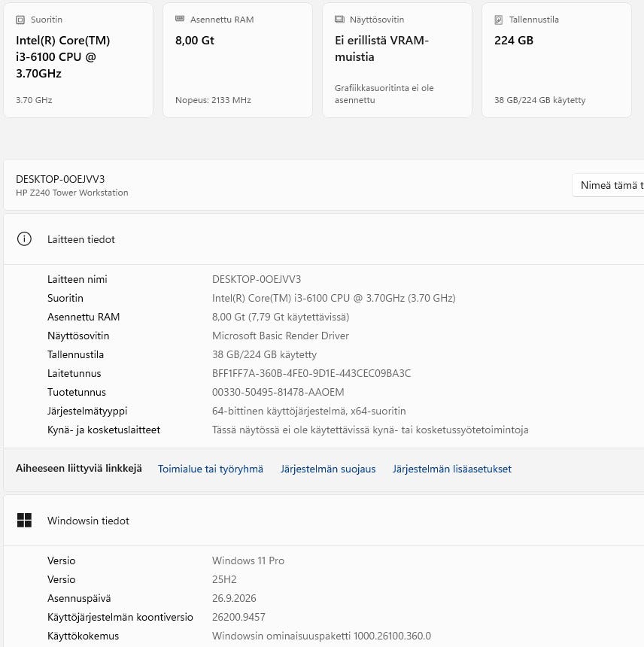Click the HP Z240 Tower Workstation text

pos(71,193)
